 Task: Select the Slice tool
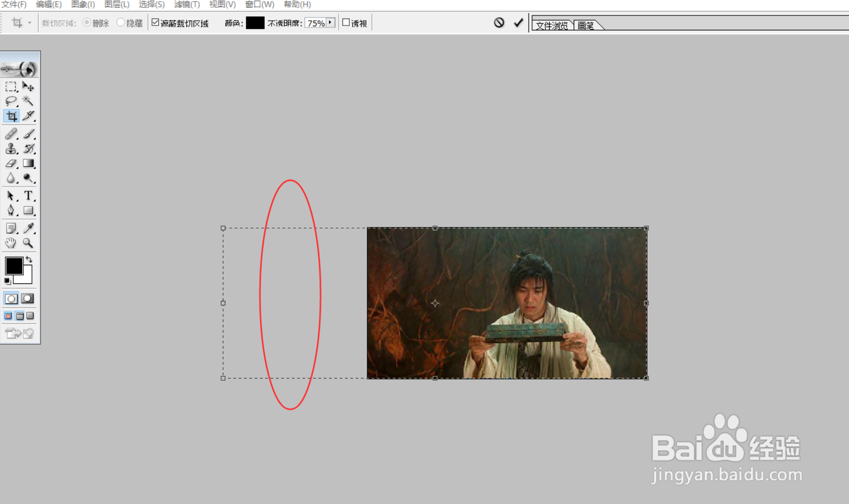click(28, 116)
